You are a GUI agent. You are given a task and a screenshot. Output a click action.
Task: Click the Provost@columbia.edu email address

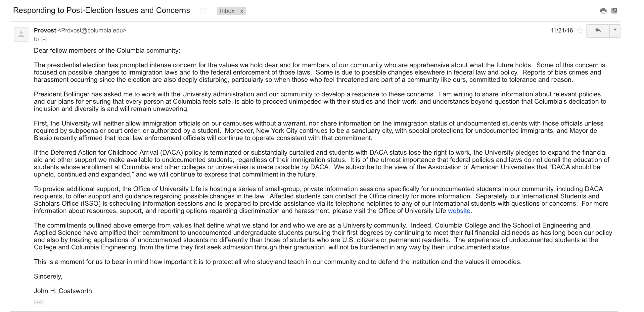click(92, 30)
